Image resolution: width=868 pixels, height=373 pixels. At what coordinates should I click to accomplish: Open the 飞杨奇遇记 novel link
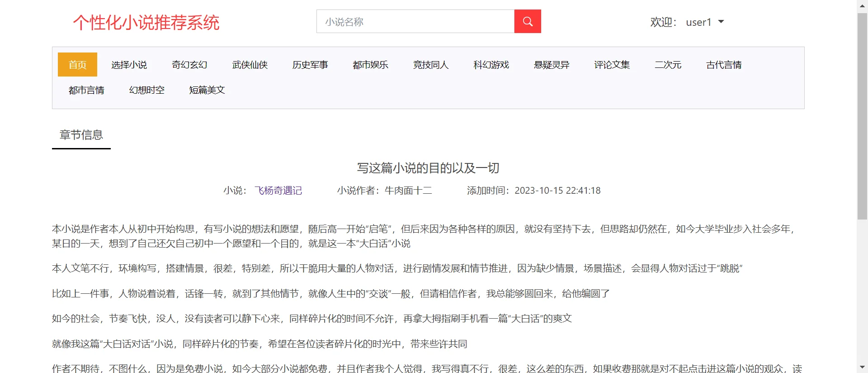coord(278,191)
